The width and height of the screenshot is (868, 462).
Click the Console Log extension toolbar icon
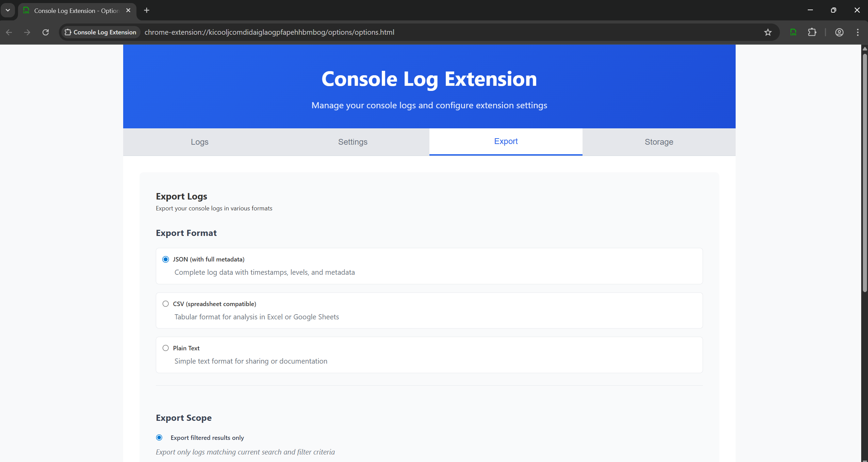click(x=793, y=32)
